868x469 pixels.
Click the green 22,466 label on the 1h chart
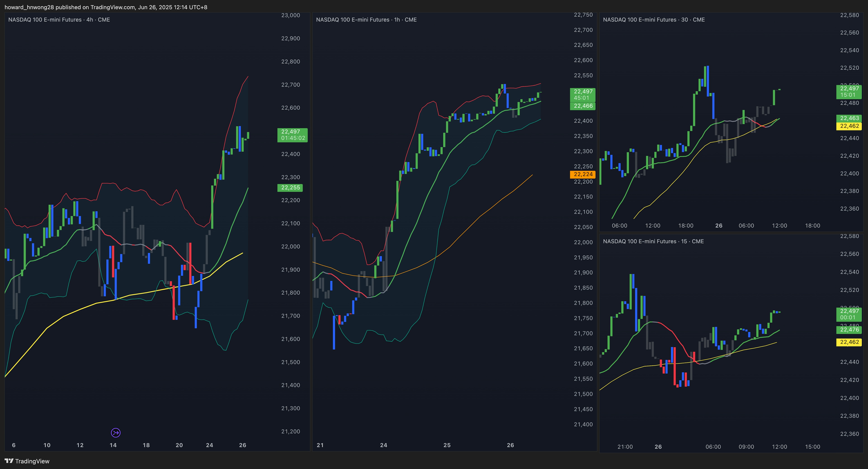[583, 106]
